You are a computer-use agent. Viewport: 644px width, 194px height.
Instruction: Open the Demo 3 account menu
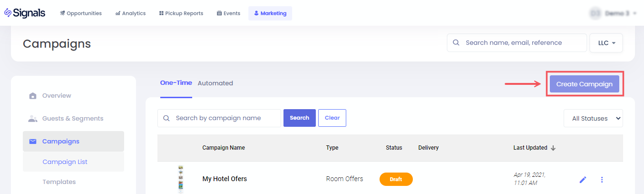(614, 13)
